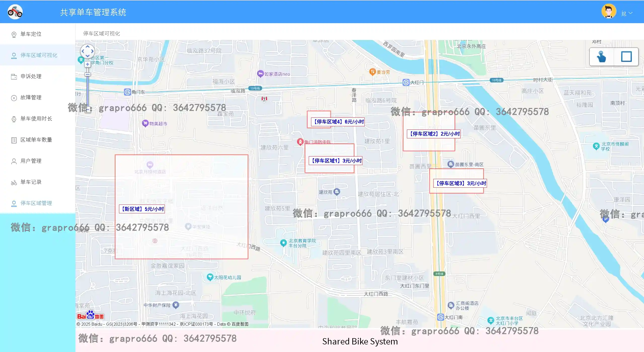The height and width of the screenshot is (352, 644).
Task: Click the 停车区域2 2元/小时 label
Action: 434,134
